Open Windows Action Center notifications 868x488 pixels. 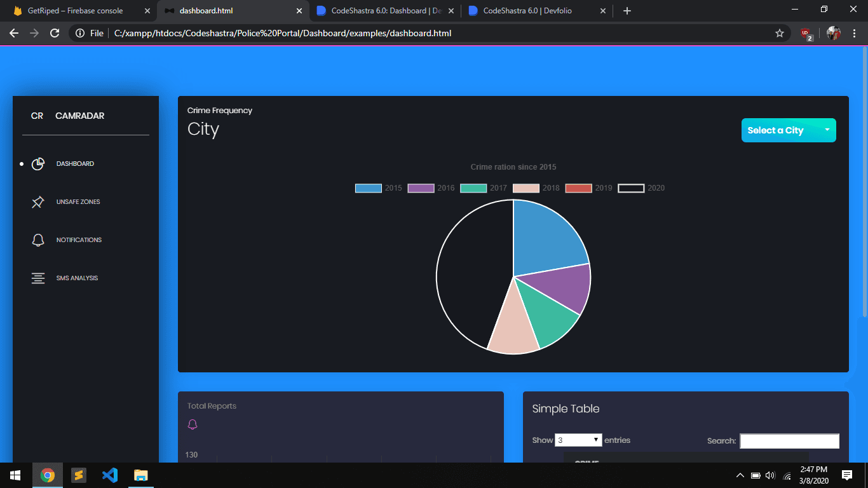pos(847,475)
